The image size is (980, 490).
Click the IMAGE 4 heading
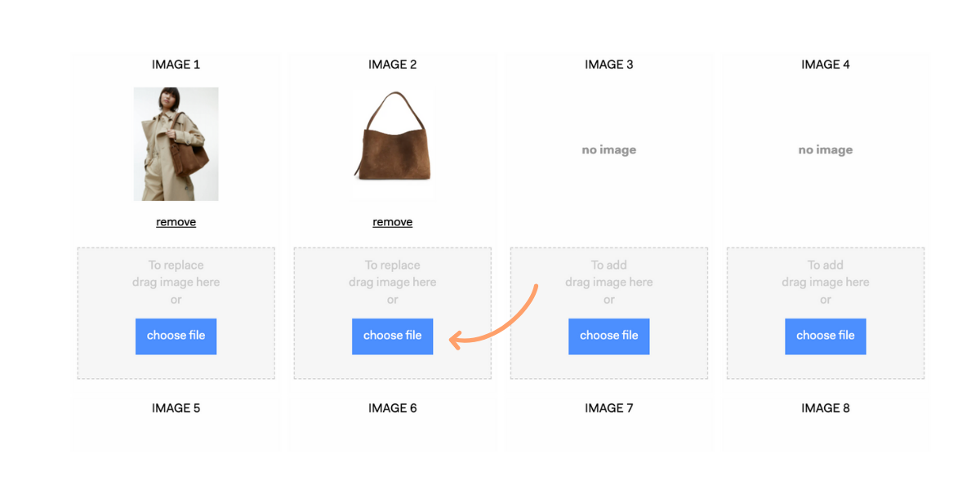point(825,65)
